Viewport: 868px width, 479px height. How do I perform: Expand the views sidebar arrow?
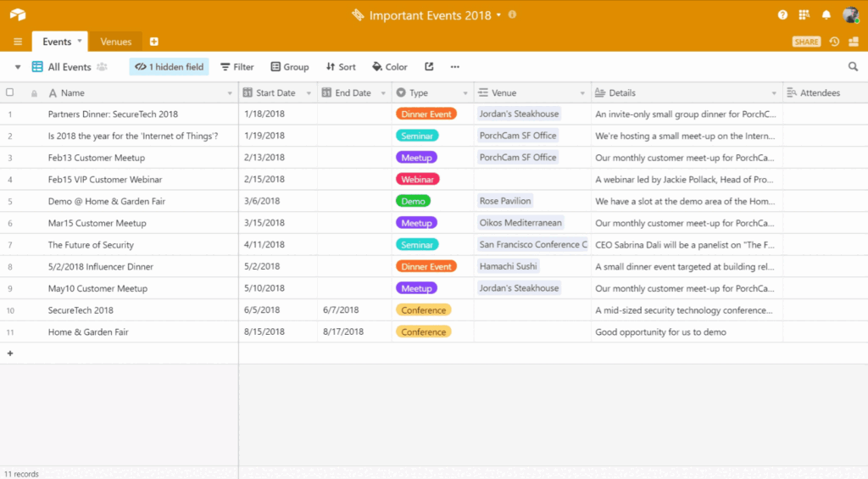point(18,67)
